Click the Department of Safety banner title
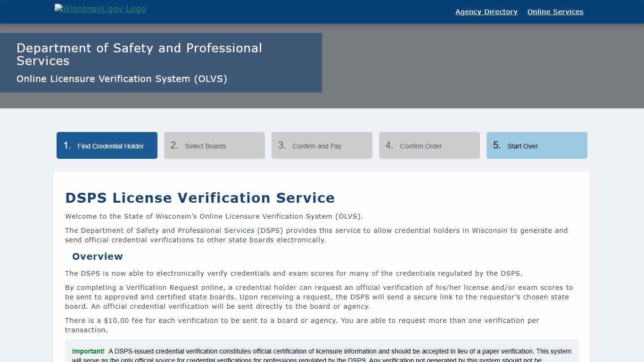 pos(139,54)
